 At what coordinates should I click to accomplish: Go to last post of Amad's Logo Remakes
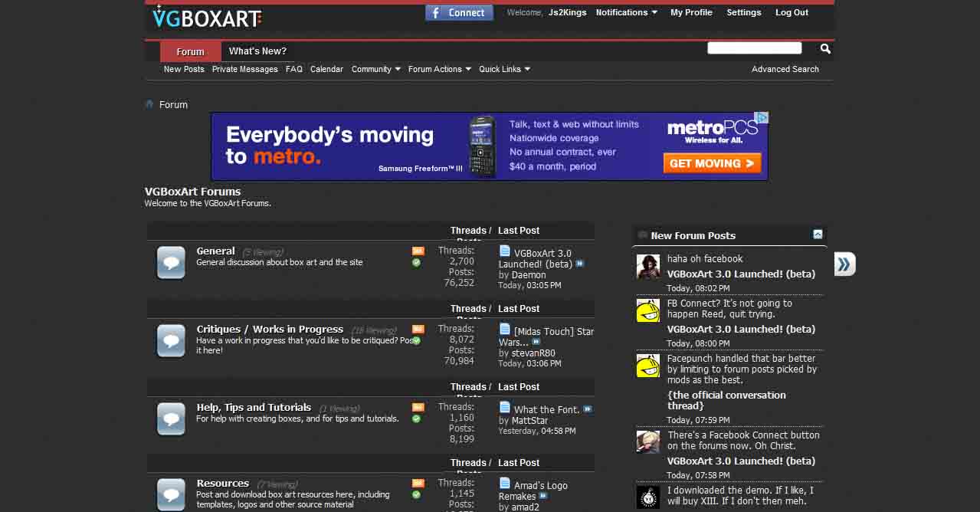[x=542, y=496]
